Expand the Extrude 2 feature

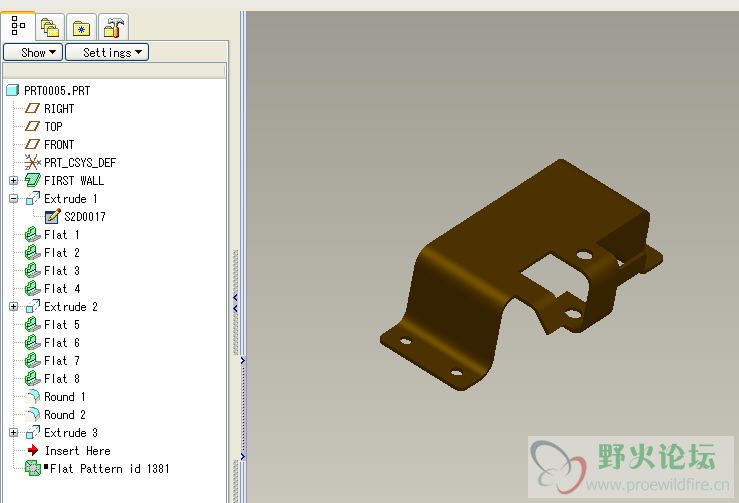[x=14, y=307]
